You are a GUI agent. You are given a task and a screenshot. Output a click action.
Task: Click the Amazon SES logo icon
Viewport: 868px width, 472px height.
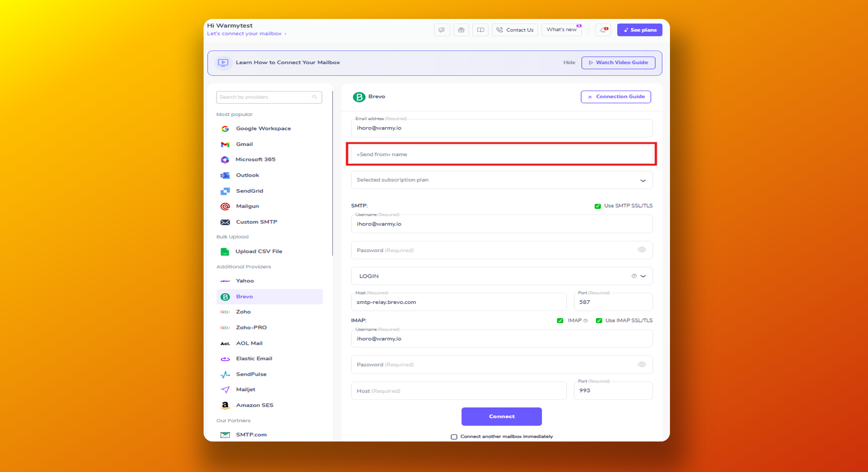coord(225,405)
